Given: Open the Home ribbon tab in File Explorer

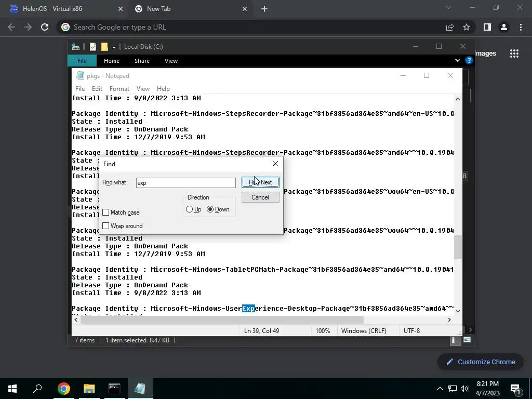Looking at the screenshot, I should click(112, 61).
